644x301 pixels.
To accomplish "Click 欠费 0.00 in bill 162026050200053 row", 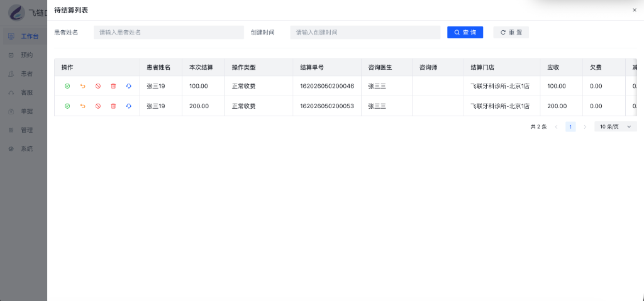I will pyautogui.click(x=596, y=106).
